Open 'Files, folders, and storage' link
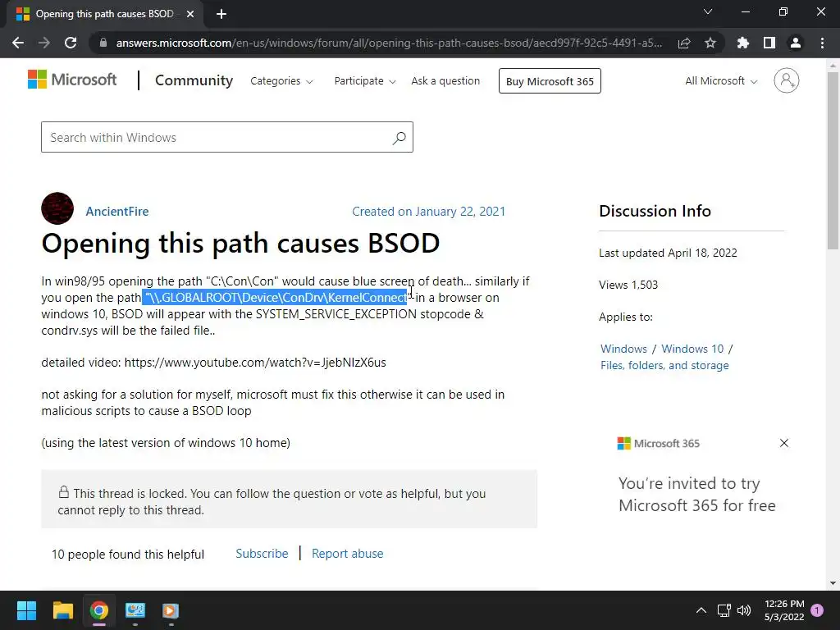Image resolution: width=840 pixels, height=630 pixels. [664, 365]
